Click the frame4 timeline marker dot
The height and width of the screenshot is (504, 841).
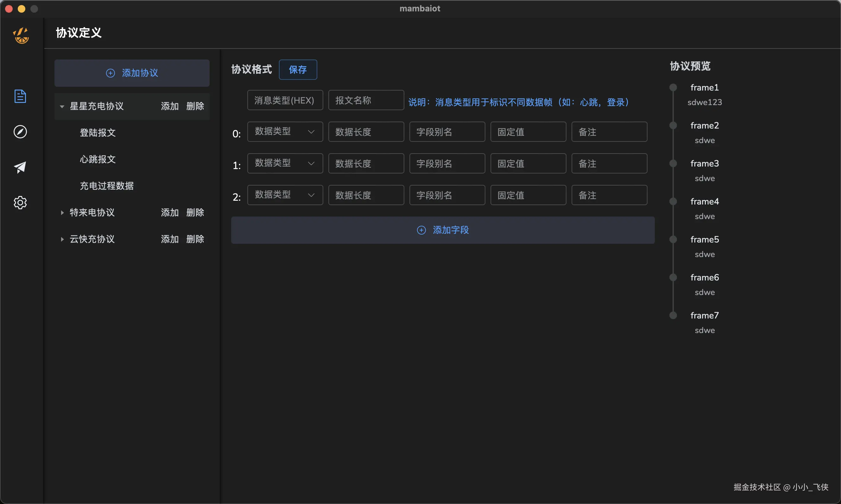(673, 202)
